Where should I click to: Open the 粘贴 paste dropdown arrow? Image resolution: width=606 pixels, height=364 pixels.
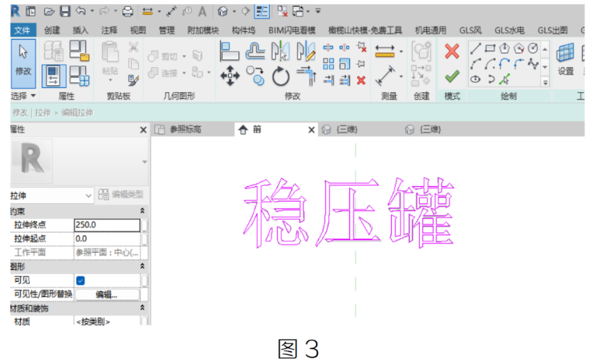(110, 80)
